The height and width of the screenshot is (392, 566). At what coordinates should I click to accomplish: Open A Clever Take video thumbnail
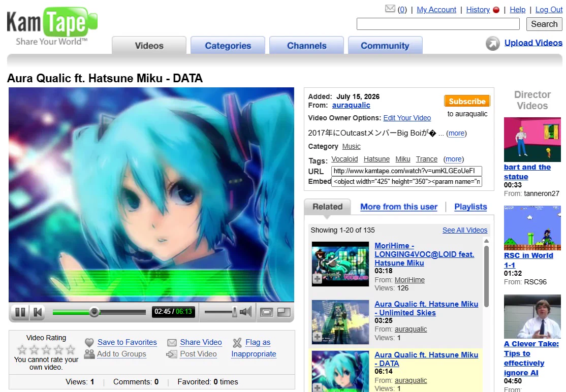(x=532, y=317)
